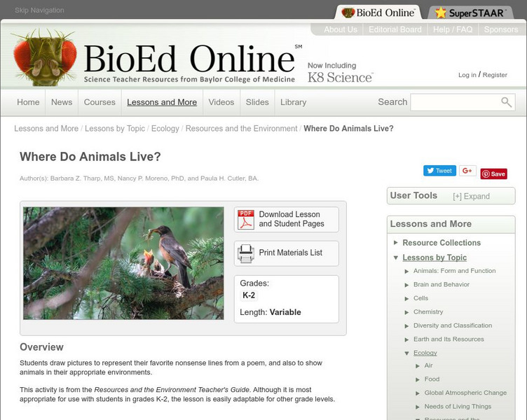Viewport: 527px width, 420px height.
Task: Click the Google Plus share icon
Action: 467,171
